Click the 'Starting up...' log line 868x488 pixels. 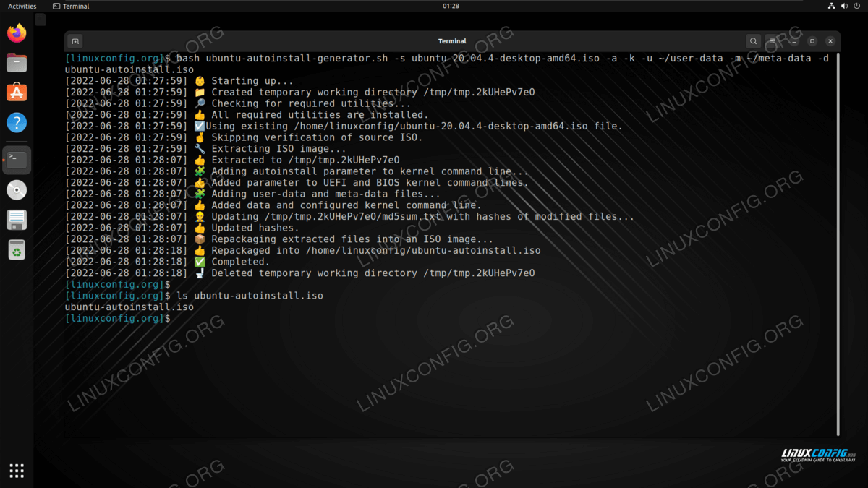179,81
